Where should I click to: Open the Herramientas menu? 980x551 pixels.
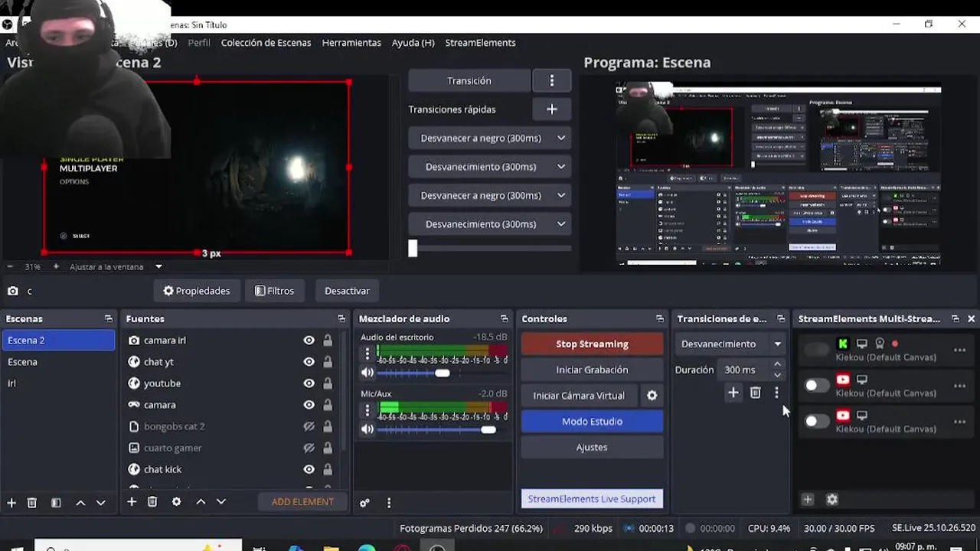(351, 43)
